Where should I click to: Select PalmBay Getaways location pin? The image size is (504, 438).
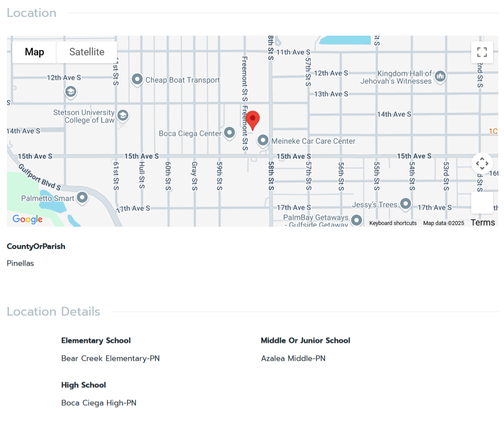coord(357,220)
